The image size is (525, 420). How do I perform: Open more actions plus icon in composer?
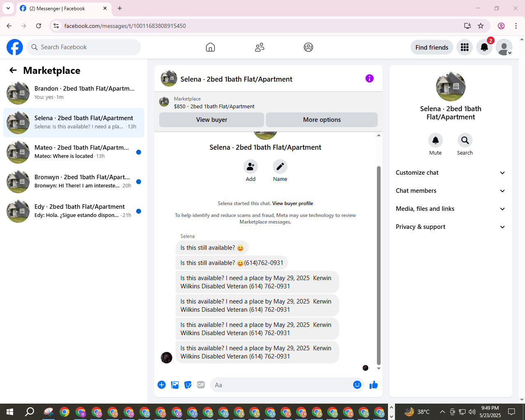[x=162, y=385]
